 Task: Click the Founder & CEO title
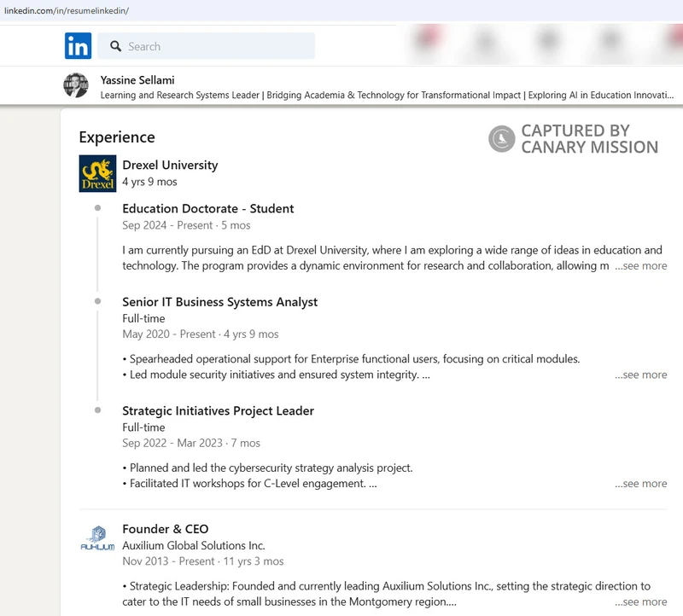point(166,529)
